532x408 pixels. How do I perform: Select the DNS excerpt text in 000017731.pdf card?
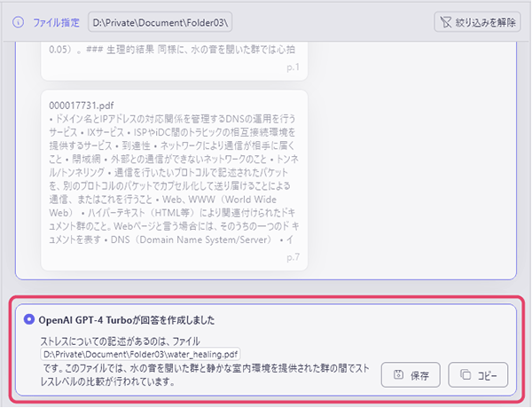pyautogui.click(x=174, y=179)
